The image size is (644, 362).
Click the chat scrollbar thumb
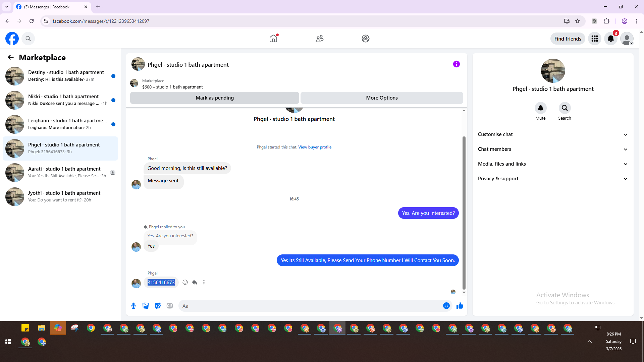[x=464, y=213]
